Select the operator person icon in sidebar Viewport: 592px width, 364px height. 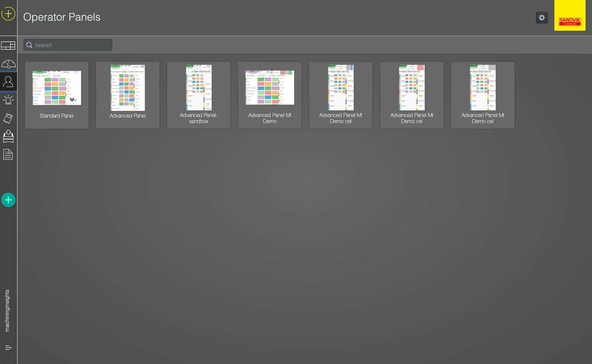(8, 82)
